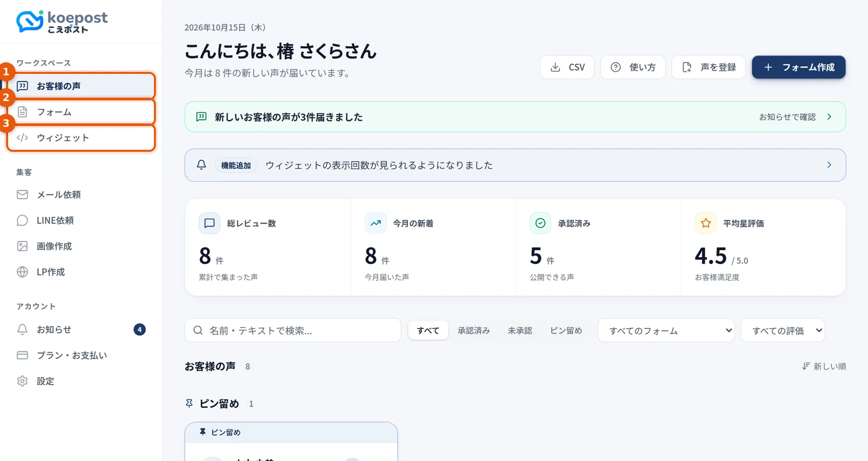Click the 承認済み checkmark icon
Viewport: 868px width, 461px height.
540,223
